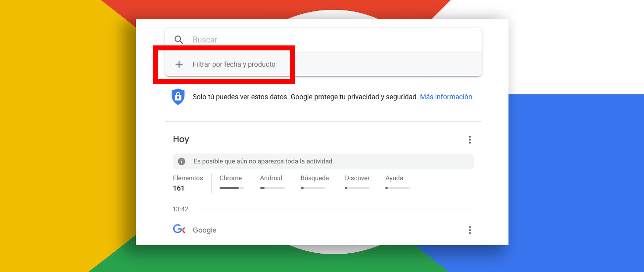Select the Hoy section heading
The image size is (644, 272).
(181, 139)
